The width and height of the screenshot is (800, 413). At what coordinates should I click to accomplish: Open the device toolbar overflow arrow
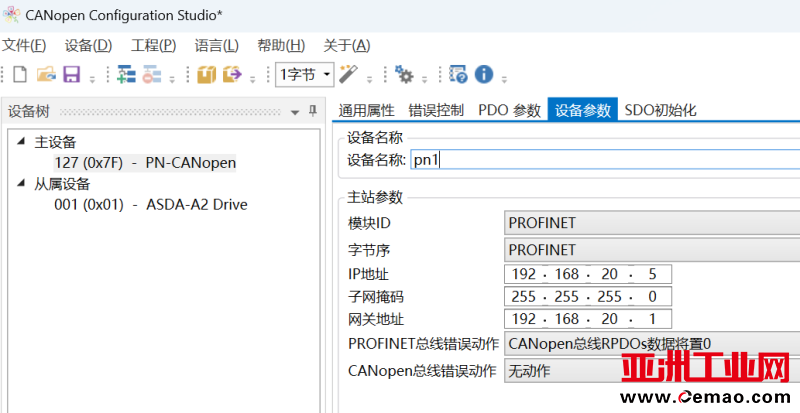tap(172, 79)
